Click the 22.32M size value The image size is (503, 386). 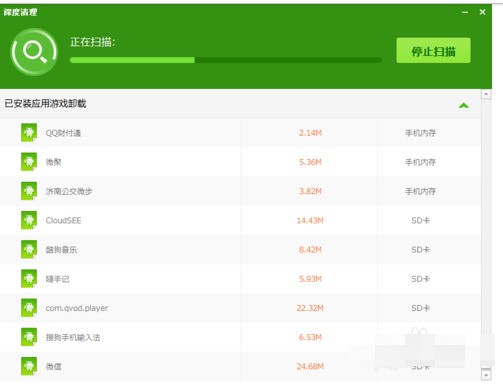(310, 308)
